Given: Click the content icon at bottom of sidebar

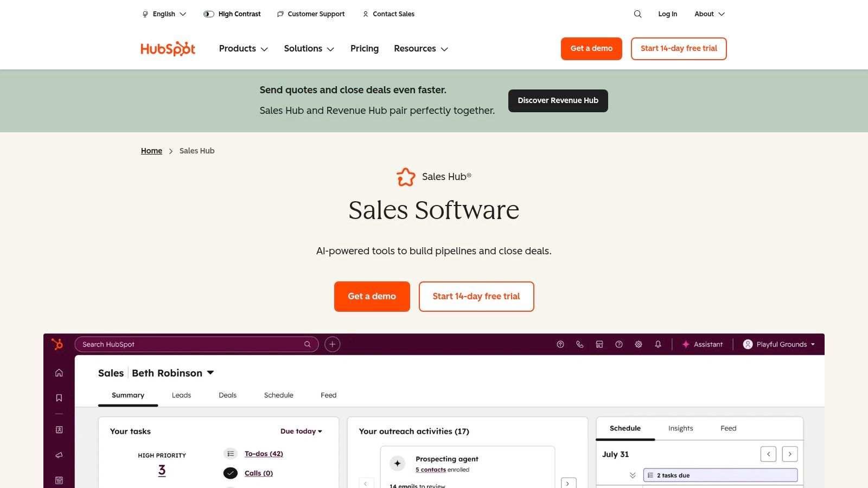Looking at the screenshot, I should (x=59, y=480).
